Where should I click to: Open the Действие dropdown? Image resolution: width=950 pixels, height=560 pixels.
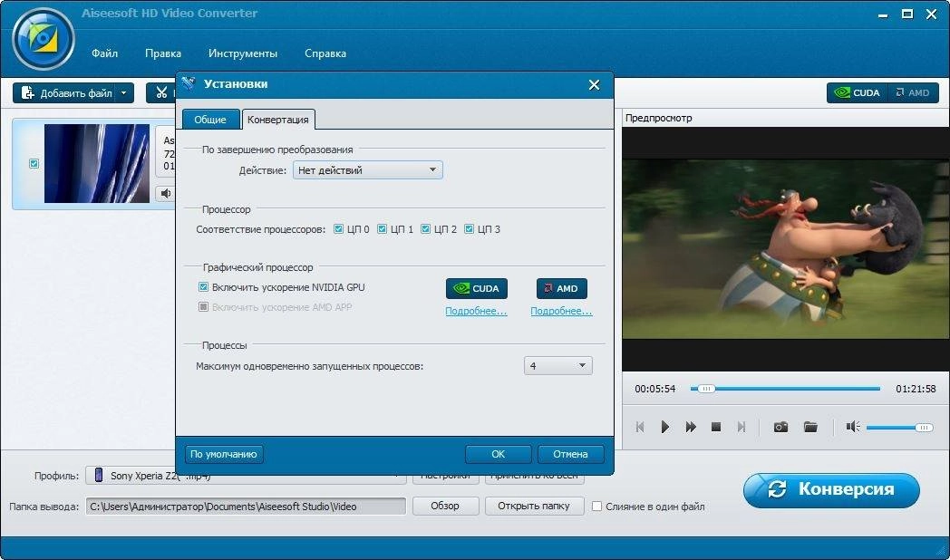[368, 170]
